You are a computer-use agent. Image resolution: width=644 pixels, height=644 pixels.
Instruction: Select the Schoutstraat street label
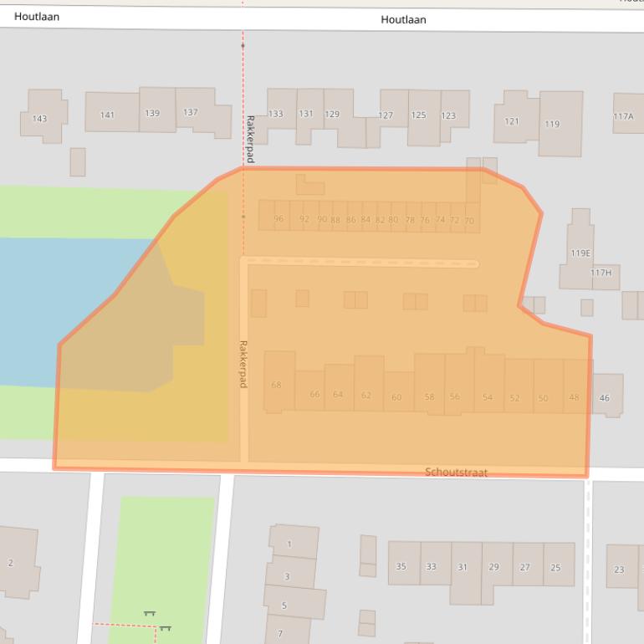click(456, 473)
